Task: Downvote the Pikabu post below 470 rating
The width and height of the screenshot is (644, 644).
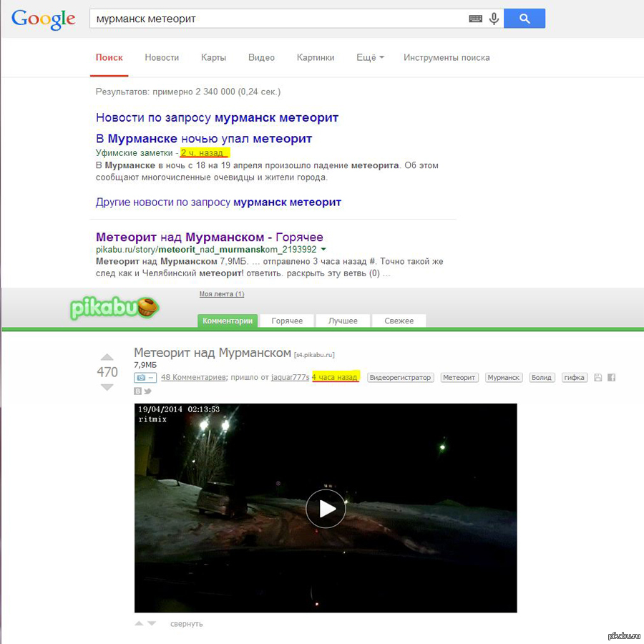Action: tap(107, 387)
